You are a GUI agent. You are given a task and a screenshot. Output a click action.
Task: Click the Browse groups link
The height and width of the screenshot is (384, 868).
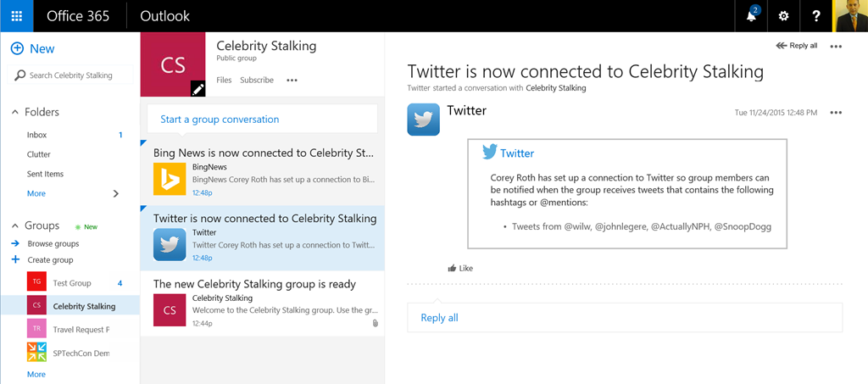[x=53, y=244]
